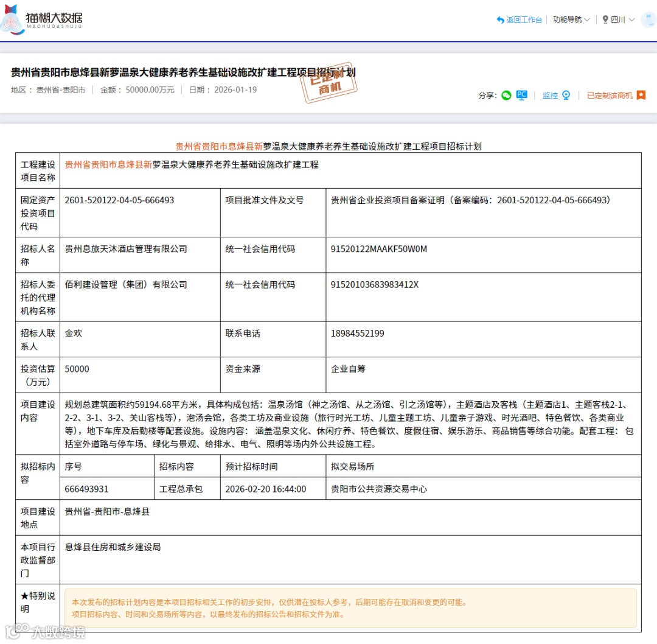Click the 日期: 2026-01-19 text
Screen dimensions: 657x644
(x=223, y=90)
